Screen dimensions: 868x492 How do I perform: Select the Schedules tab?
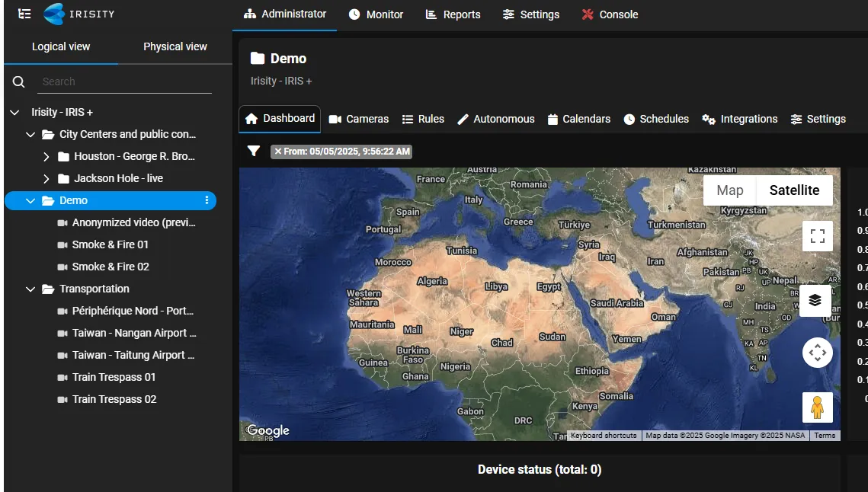[x=656, y=119]
